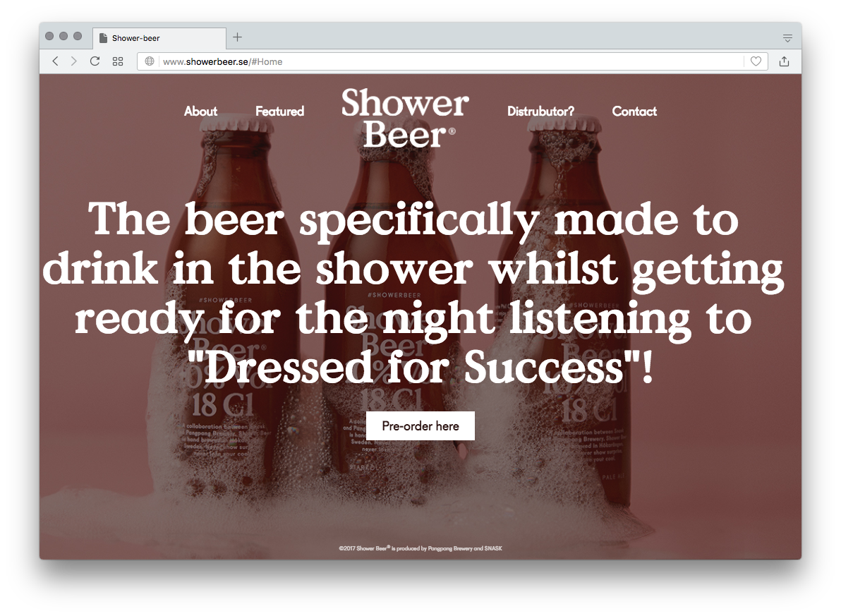Screen dimensions: 841x616
Task: Minimize the browser window
Action: pyautogui.click(x=63, y=36)
